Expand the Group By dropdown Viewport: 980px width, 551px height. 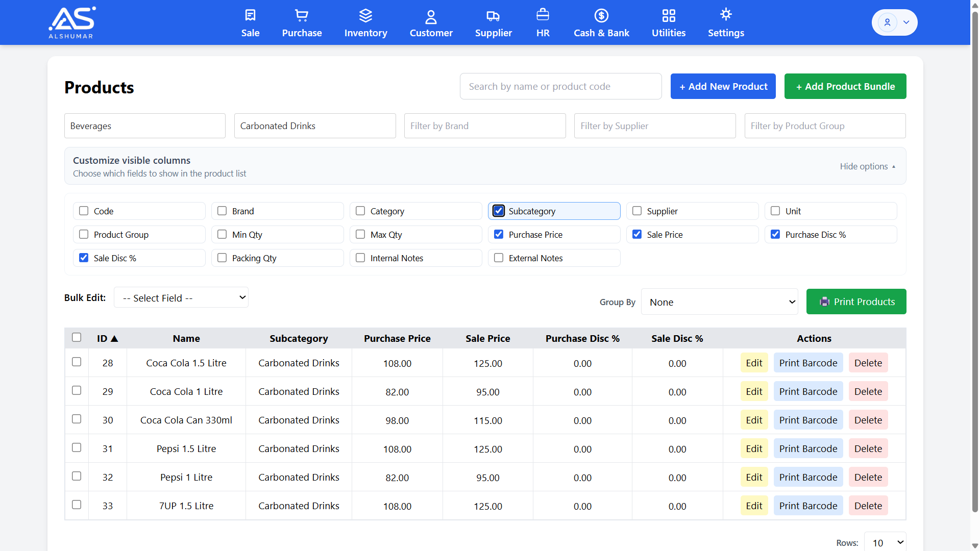719,302
